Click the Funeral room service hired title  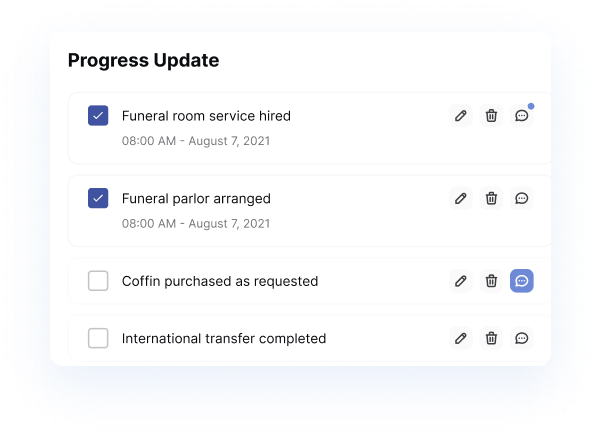click(206, 116)
